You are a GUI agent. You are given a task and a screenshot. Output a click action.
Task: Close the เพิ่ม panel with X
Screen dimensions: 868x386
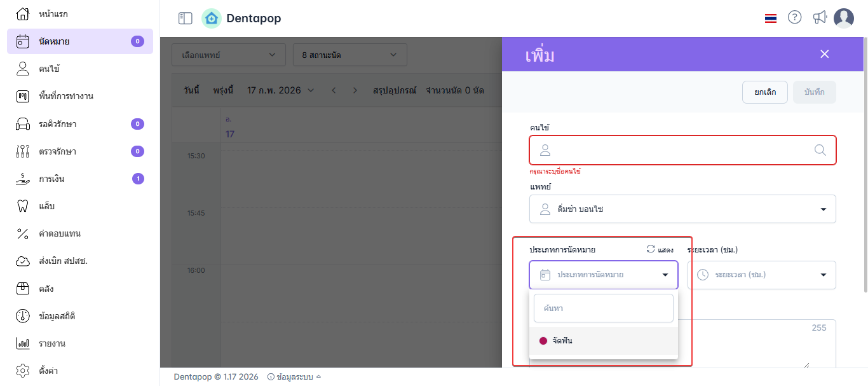[x=825, y=54]
